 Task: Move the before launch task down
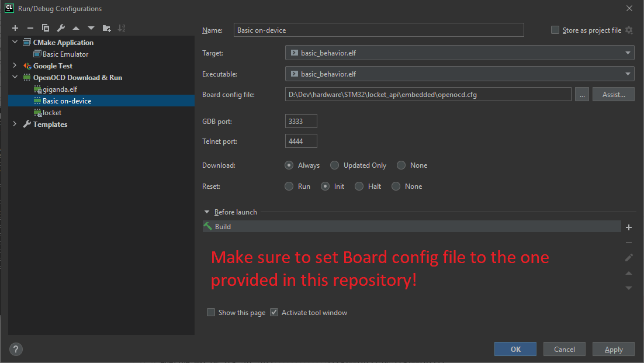(629, 288)
